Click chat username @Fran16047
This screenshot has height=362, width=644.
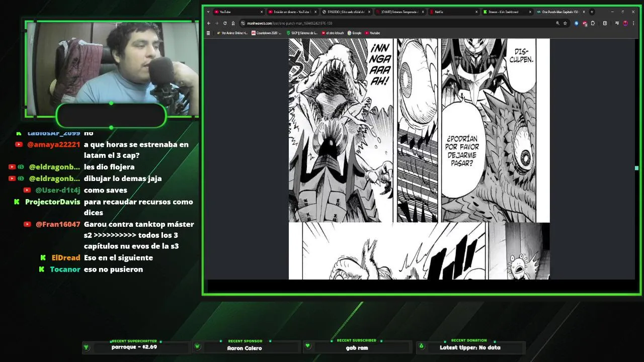58,224
